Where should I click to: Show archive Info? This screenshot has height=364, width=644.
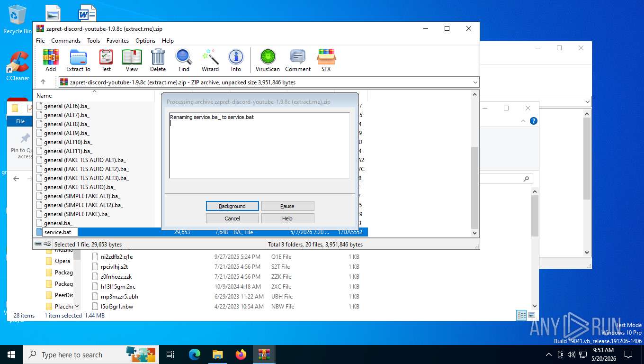[236, 60]
